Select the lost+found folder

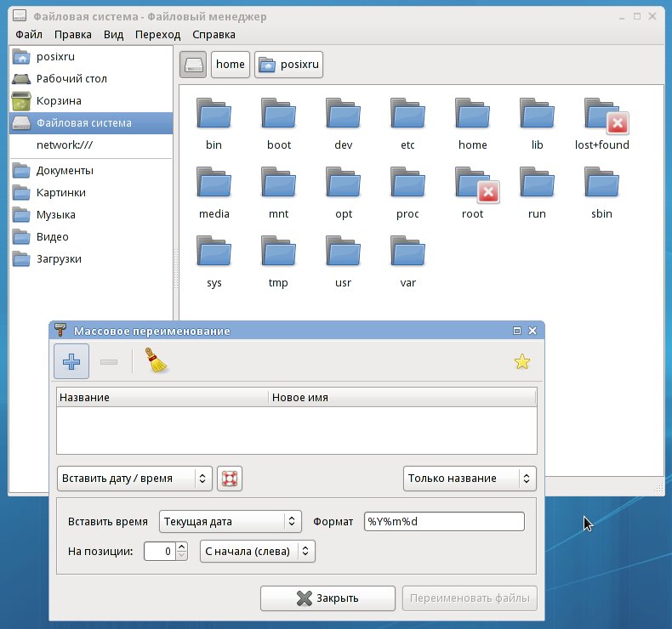coord(601,123)
